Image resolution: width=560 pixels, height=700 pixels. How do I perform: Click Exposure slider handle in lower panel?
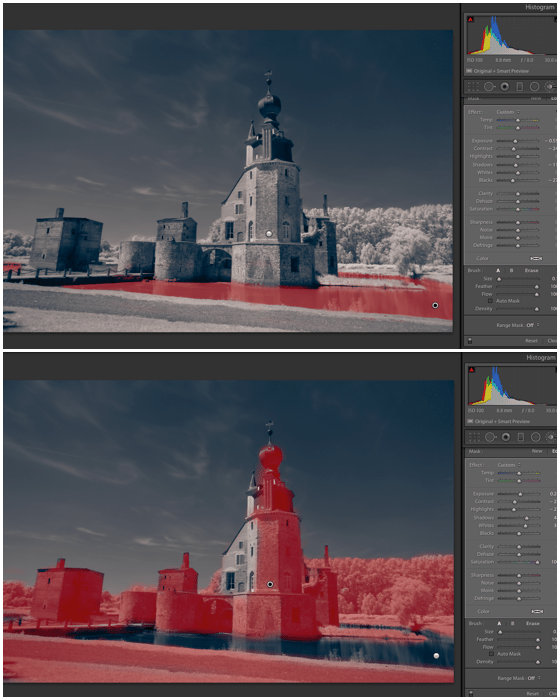click(520, 494)
